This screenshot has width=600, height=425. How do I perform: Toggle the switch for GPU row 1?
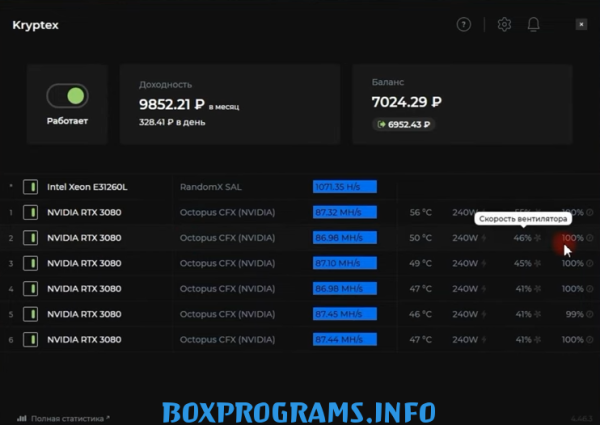(x=30, y=212)
